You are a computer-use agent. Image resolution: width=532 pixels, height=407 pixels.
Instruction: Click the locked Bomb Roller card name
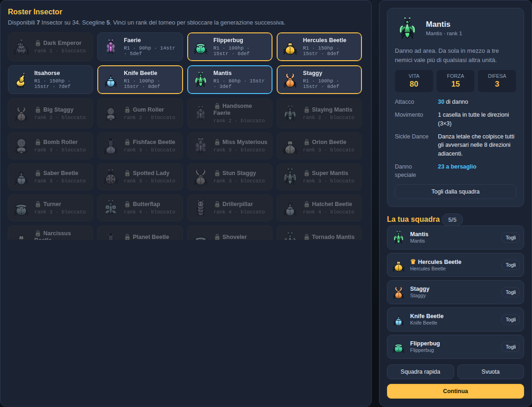point(60,142)
